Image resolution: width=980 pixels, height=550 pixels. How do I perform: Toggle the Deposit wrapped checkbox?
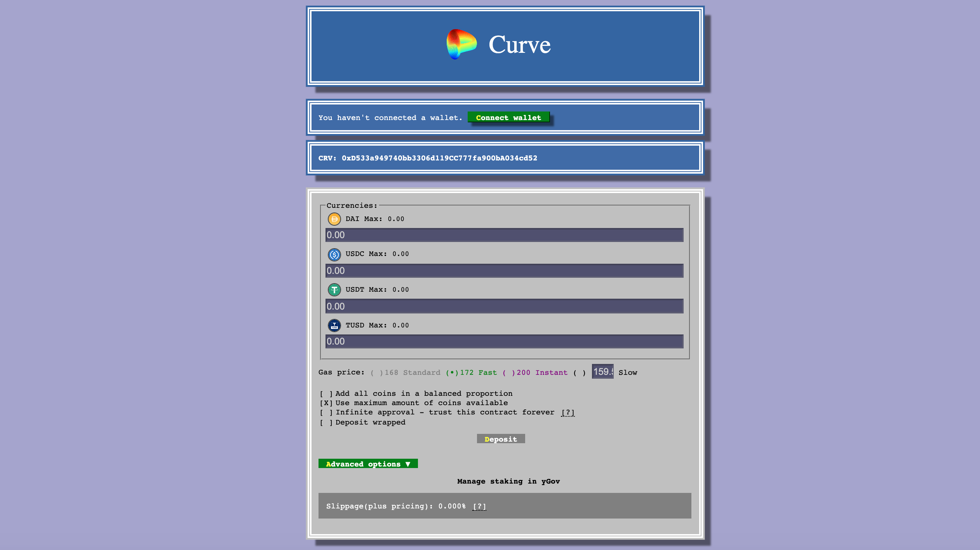326,423
